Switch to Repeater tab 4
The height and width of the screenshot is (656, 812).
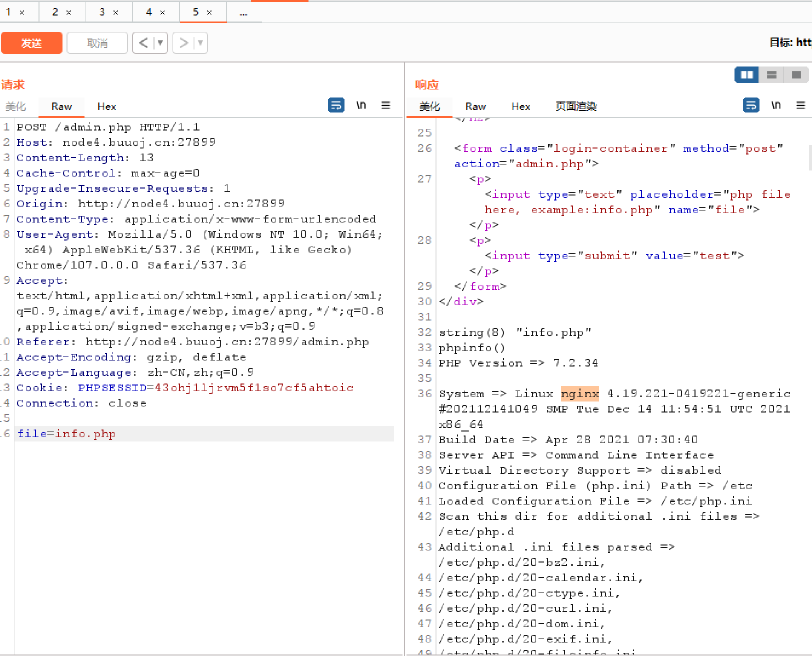(149, 12)
